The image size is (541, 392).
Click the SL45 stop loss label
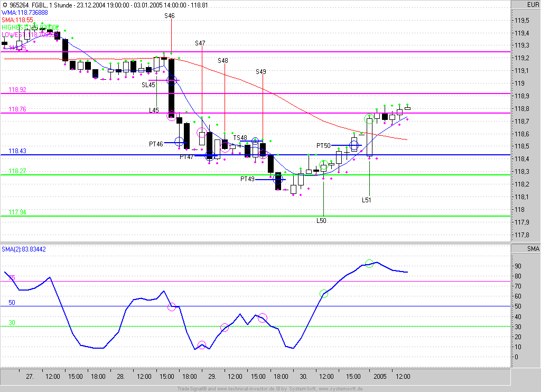tap(148, 85)
